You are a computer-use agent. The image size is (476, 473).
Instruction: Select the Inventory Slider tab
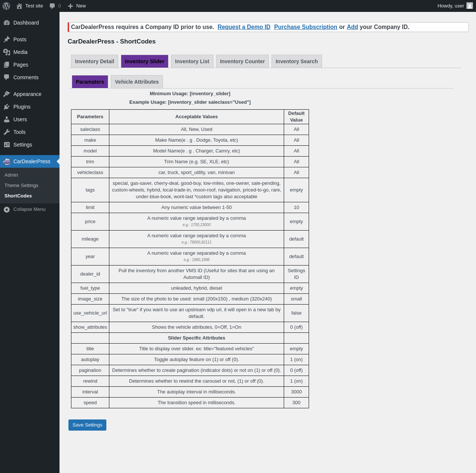[145, 61]
